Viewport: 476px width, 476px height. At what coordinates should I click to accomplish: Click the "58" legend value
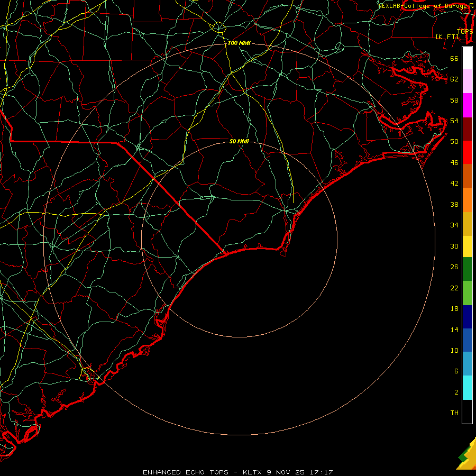click(x=454, y=100)
